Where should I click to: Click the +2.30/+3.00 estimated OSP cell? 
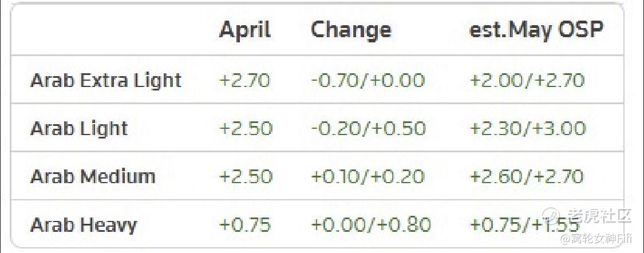pos(527,129)
